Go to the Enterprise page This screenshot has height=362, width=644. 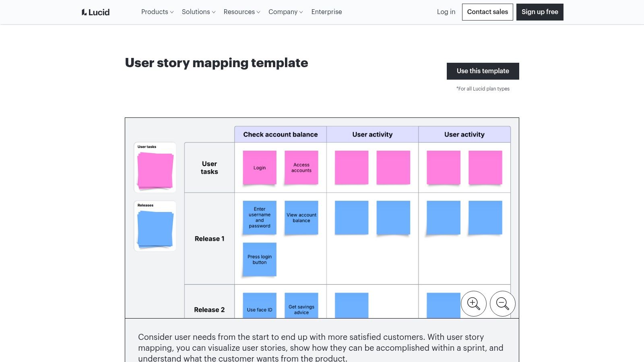coord(326,12)
